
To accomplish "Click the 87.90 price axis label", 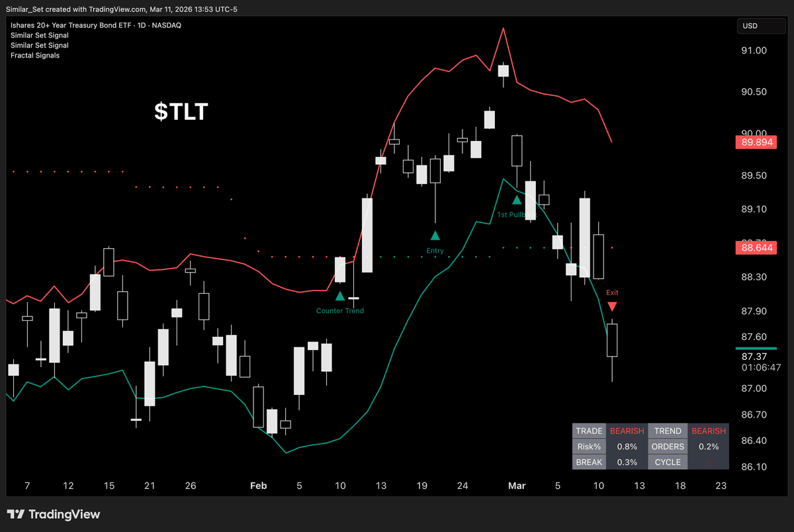I will coord(754,311).
